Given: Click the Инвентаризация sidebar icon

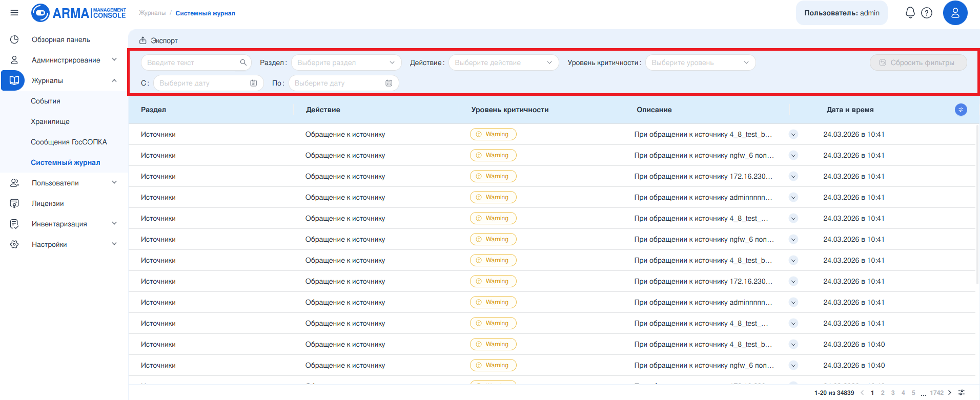Looking at the screenshot, I should click(x=14, y=224).
